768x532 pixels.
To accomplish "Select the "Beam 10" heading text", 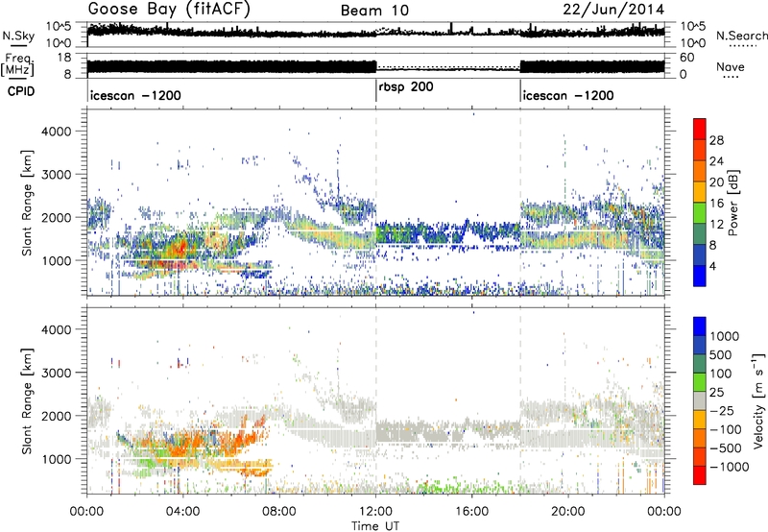I will [374, 11].
